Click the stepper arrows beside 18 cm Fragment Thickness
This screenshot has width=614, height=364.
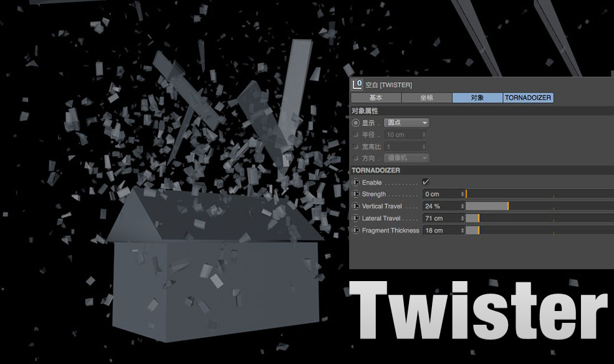pyautogui.click(x=461, y=231)
